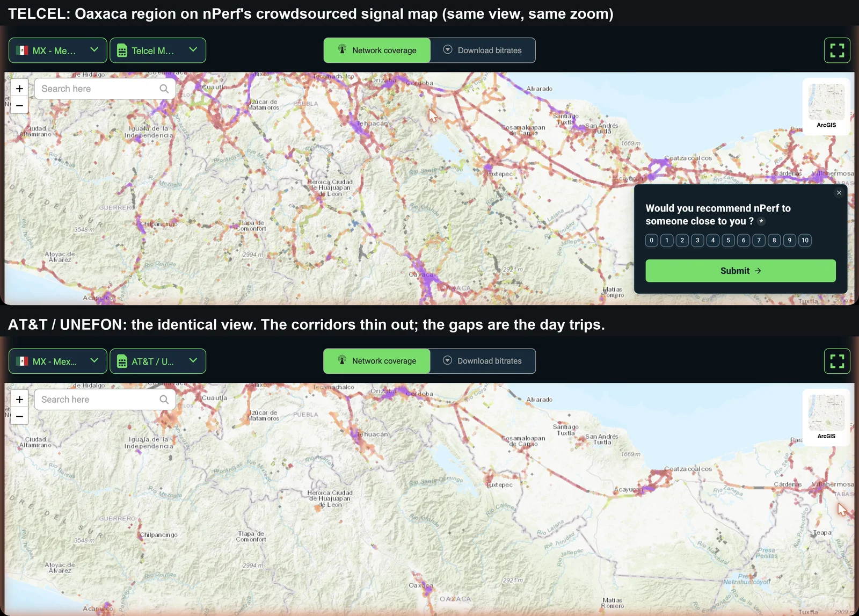Click the search magnifier on Telcel map
The width and height of the screenshot is (859, 616).
[164, 89]
